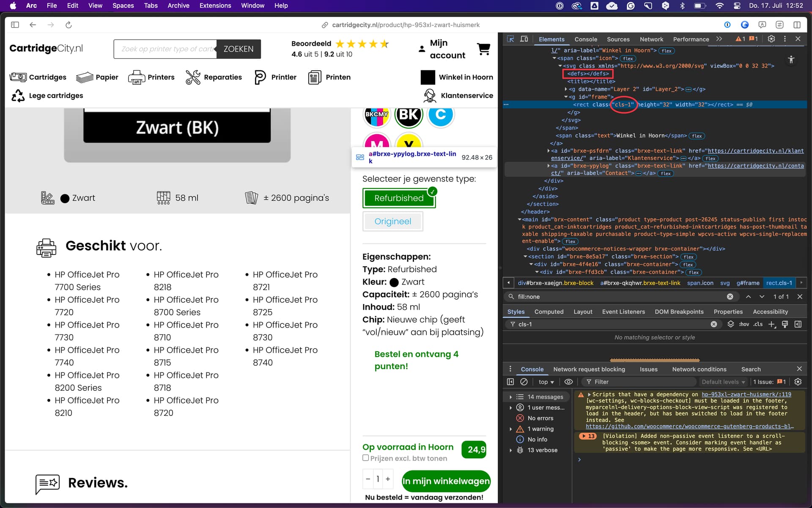812x508 pixels.
Task: Expand the 14 messages group in console sidebar
Action: coord(511,397)
